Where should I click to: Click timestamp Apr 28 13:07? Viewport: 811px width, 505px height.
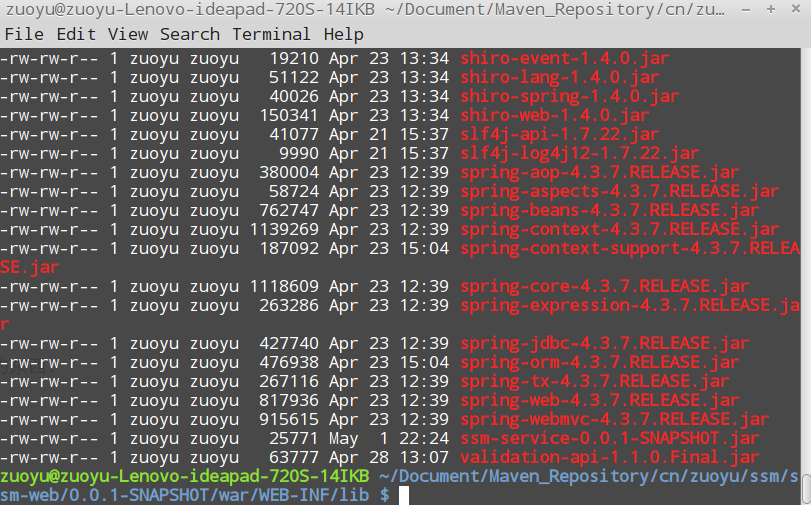pos(389,458)
